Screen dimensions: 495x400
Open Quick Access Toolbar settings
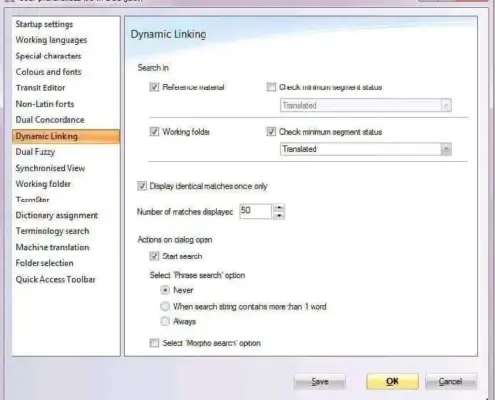(x=55, y=279)
